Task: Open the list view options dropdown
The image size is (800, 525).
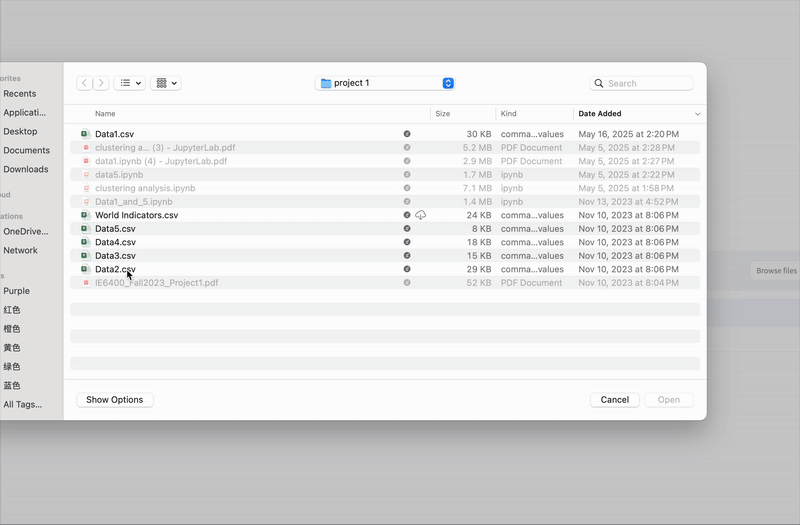Action: 130,83
